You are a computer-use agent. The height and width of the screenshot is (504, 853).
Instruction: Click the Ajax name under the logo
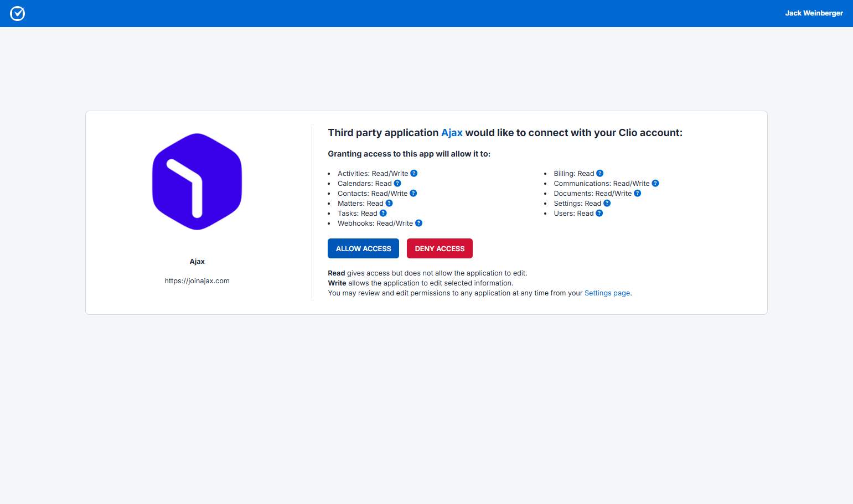[197, 262]
